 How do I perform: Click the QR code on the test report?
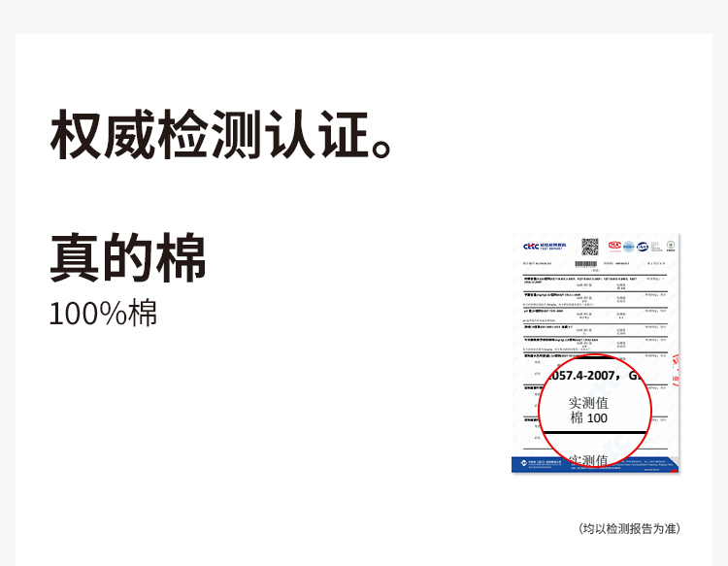589,247
